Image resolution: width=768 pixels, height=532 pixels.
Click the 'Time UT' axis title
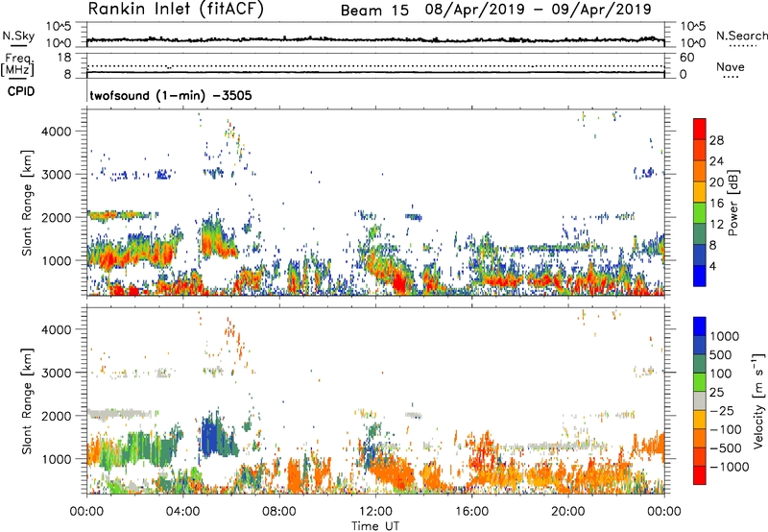point(375,525)
